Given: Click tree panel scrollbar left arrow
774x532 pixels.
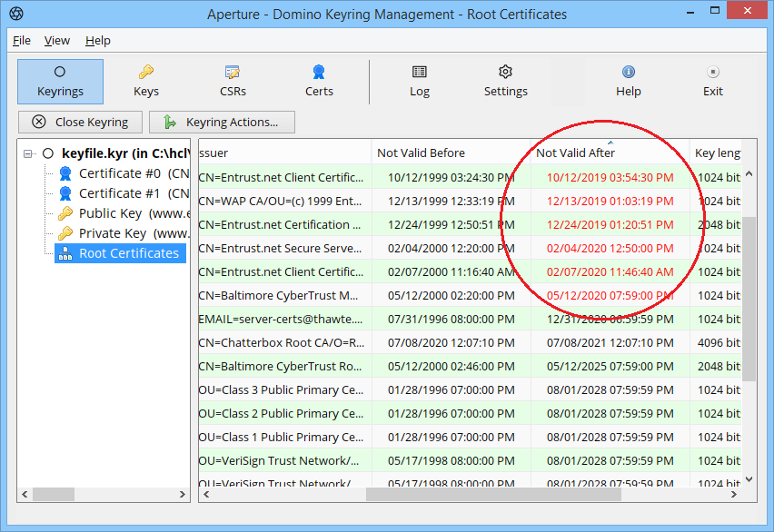Looking at the screenshot, I should 25,494.
